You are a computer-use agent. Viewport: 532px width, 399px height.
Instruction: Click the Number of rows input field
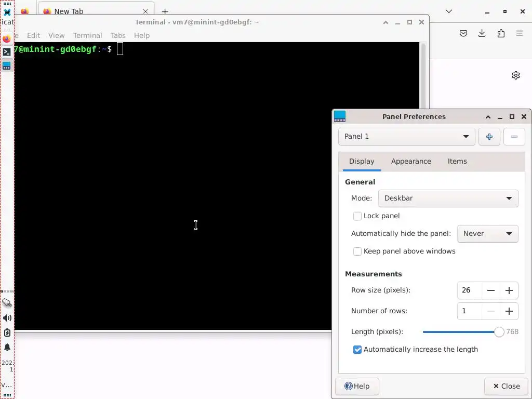pos(470,311)
